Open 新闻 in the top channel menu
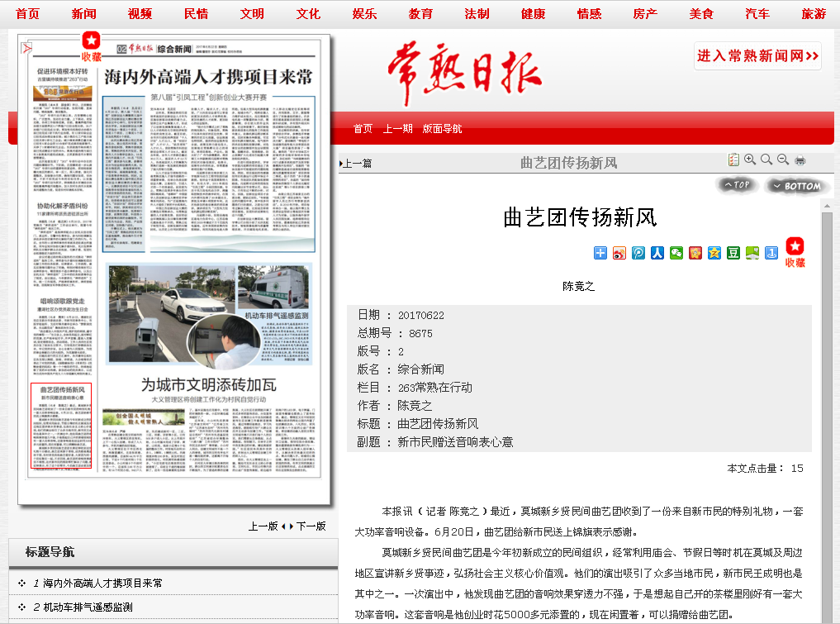Viewport: 840px width, 624px height. 84,14
